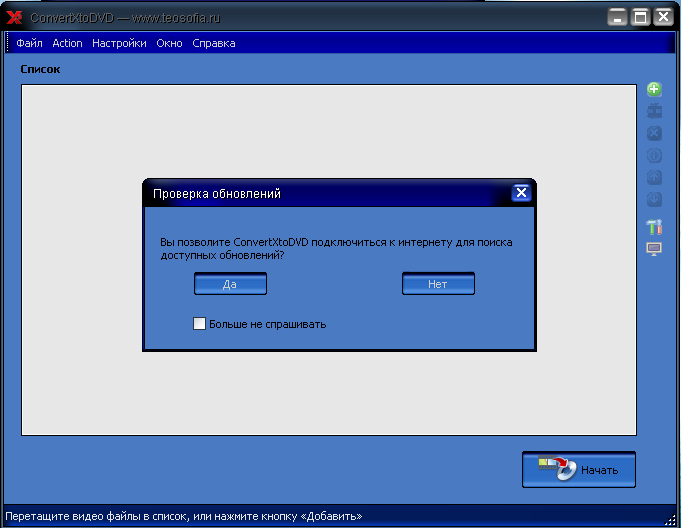This screenshot has height=528, width=681.
Task: Click the ConvertXtoDVD logo in title bar
Action: click(15, 17)
